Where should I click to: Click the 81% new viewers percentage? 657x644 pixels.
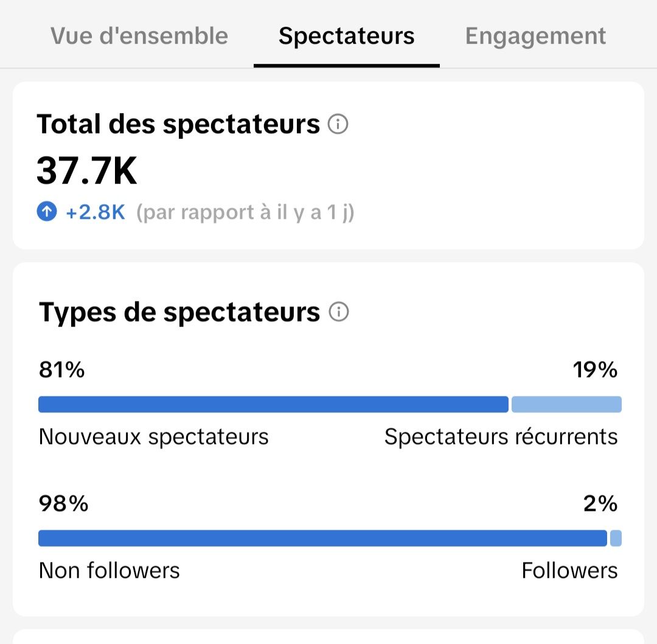click(62, 370)
